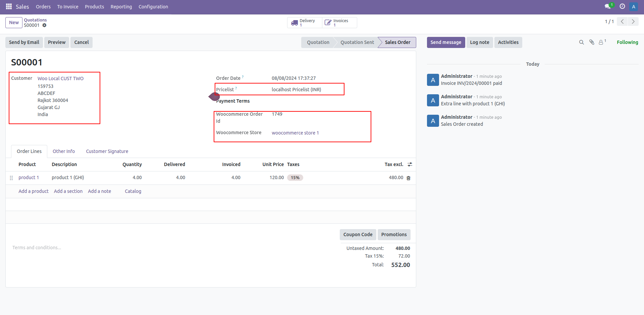Expand the Reporting menu
This screenshot has height=315, width=644.
[x=121, y=7]
